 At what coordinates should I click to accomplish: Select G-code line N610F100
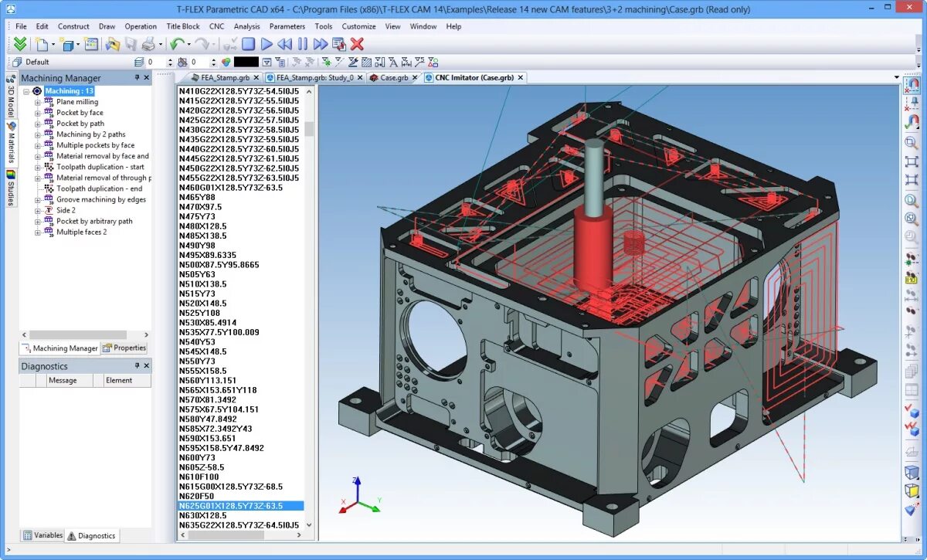(199, 477)
